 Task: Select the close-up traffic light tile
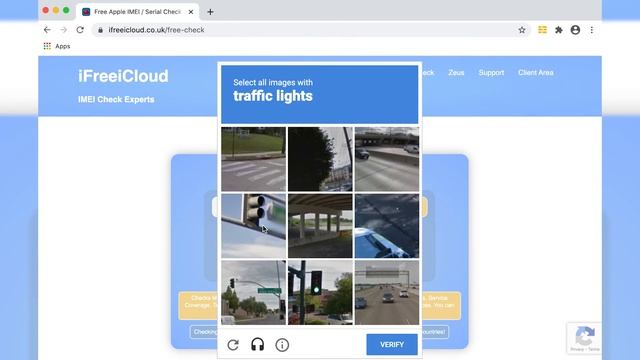point(253,226)
